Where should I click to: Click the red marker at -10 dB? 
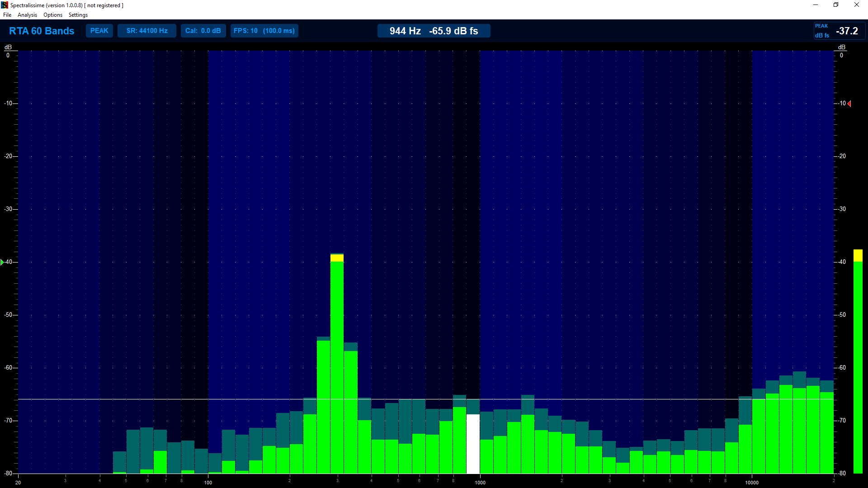tap(849, 104)
